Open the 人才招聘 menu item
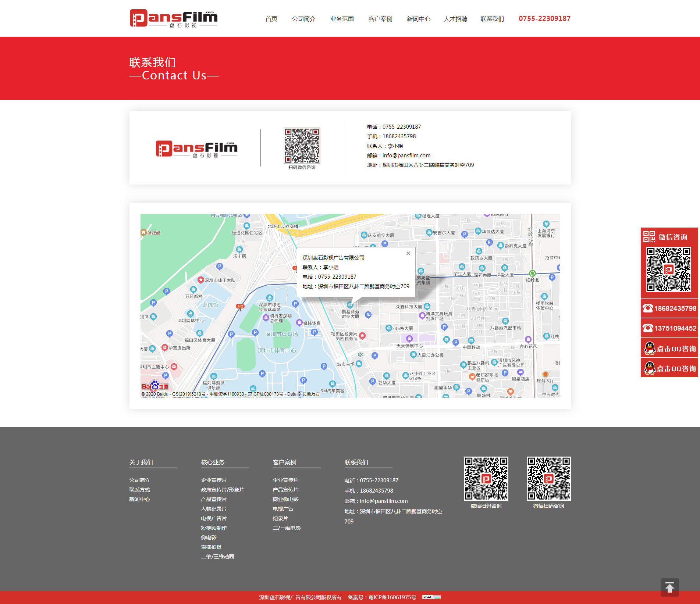Screen dimensions: 700x604 pyautogui.click(x=455, y=19)
